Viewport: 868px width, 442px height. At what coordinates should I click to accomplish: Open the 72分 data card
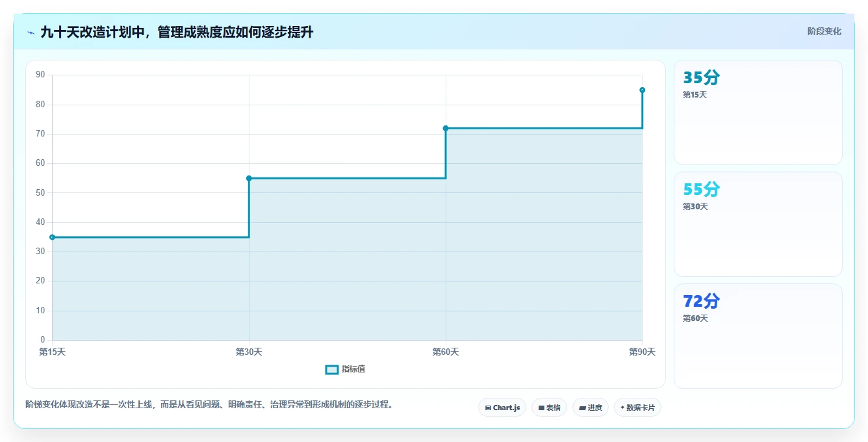[758, 336]
